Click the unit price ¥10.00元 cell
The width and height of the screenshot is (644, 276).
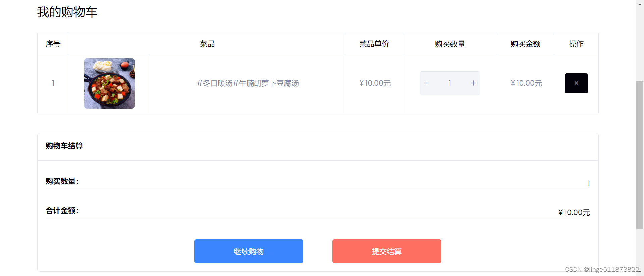coord(375,83)
